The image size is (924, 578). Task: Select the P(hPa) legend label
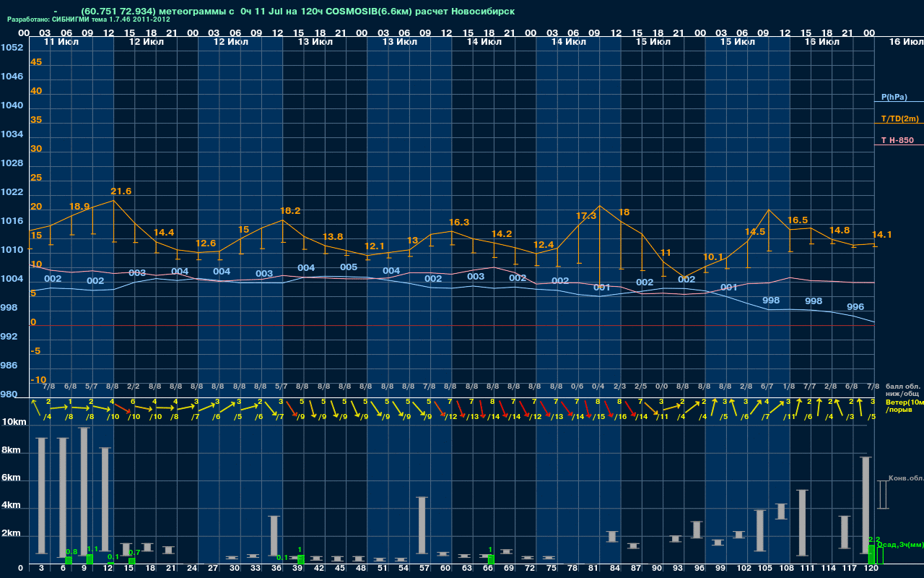(x=894, y=97)
